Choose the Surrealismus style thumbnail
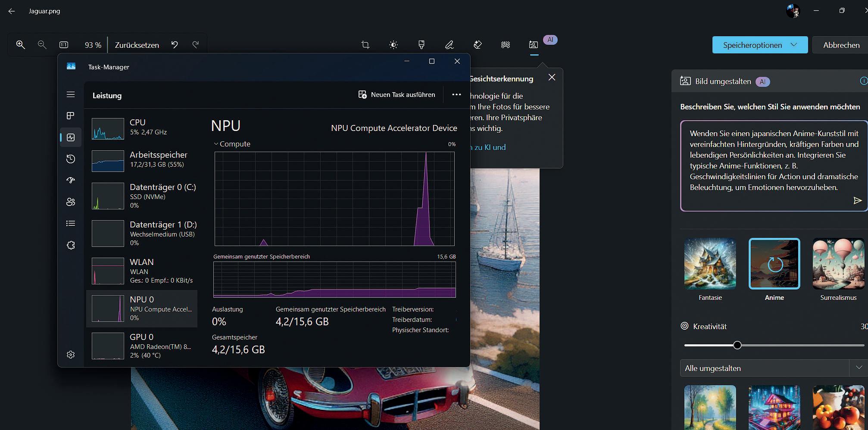This screenshot has height=430, width=868. point(839,264)
